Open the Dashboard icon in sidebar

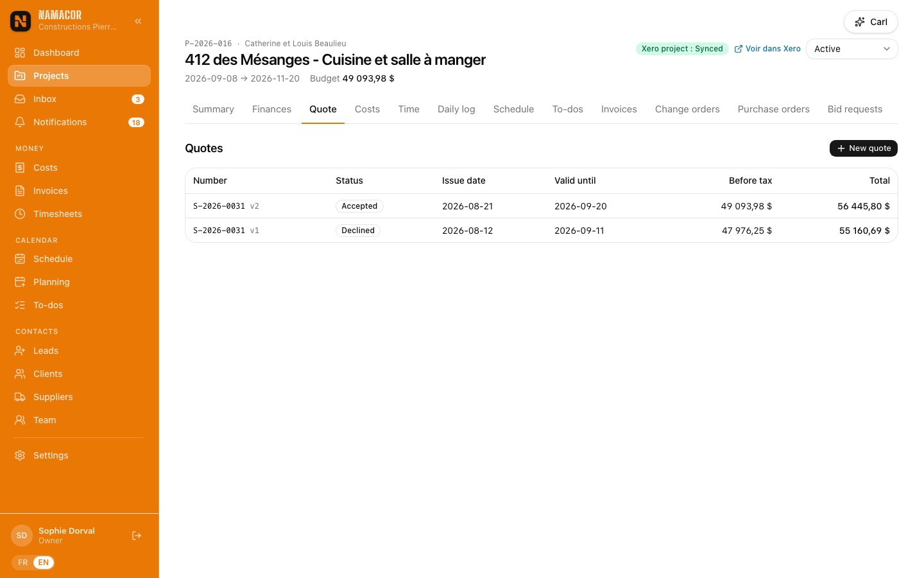coord(20,53)
